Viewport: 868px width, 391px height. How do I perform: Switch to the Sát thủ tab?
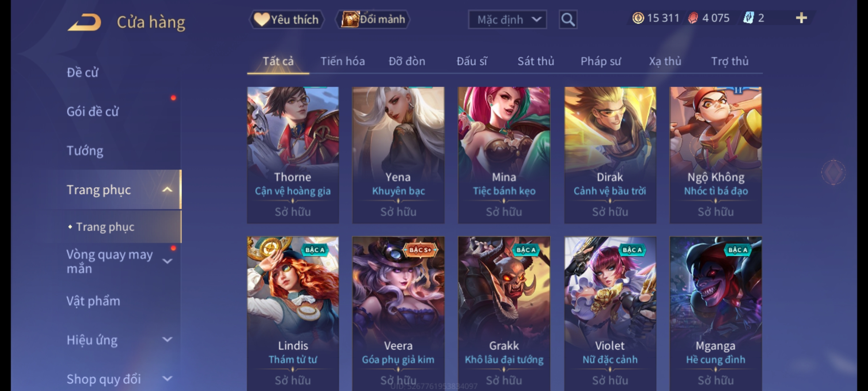coord(536,61)
